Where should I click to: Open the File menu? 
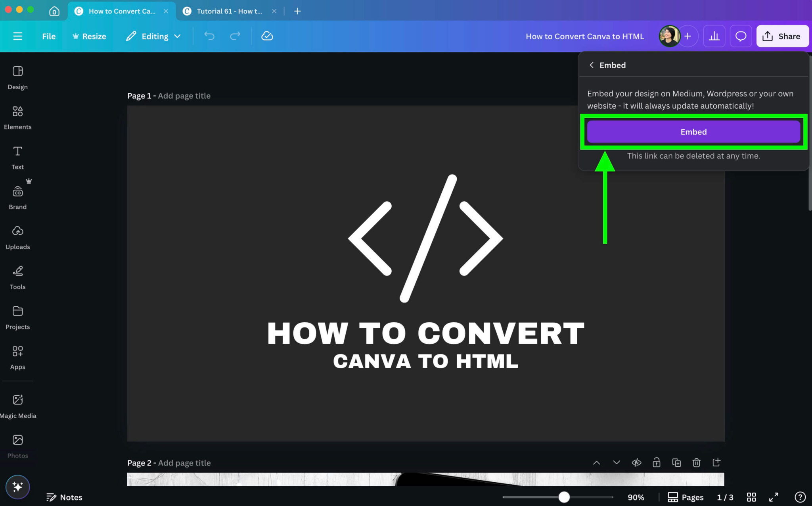pyautogui.click(x=48, y=36)
